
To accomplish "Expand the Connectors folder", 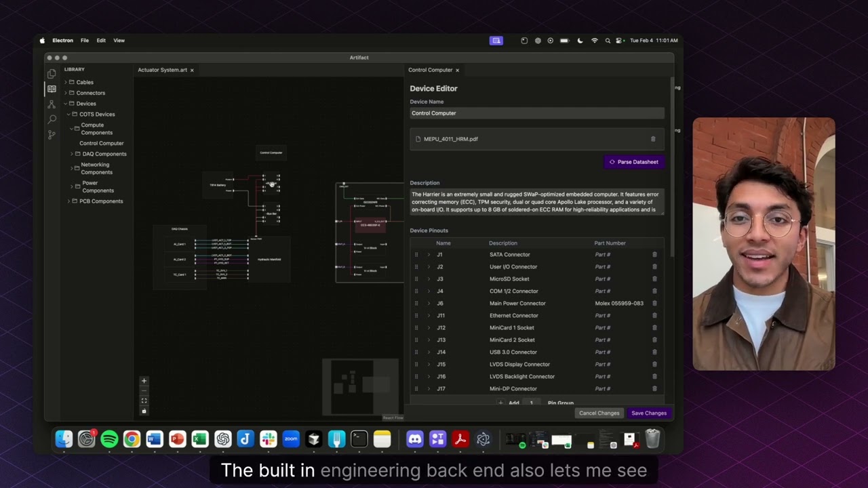I will 66,93.
